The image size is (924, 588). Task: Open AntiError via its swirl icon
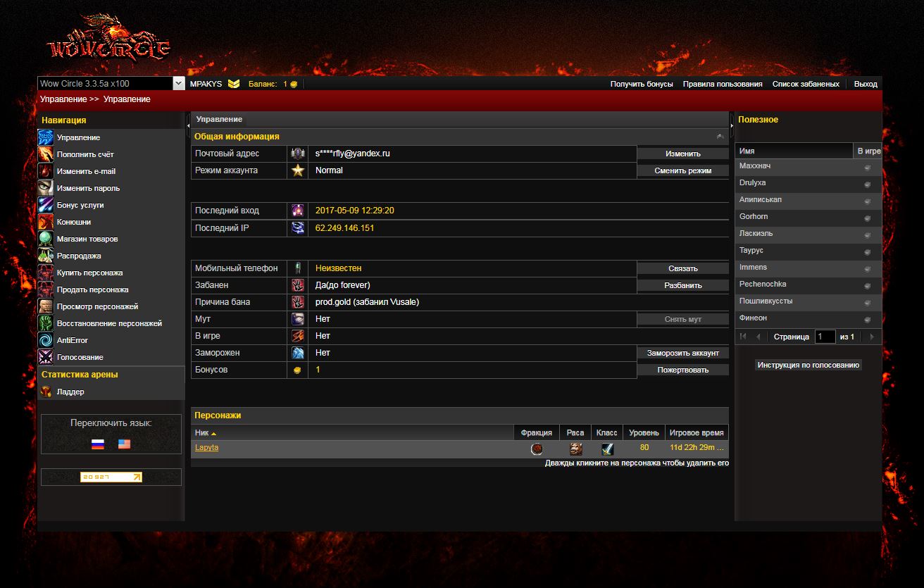pyautogui.click(x=46, y=340)
